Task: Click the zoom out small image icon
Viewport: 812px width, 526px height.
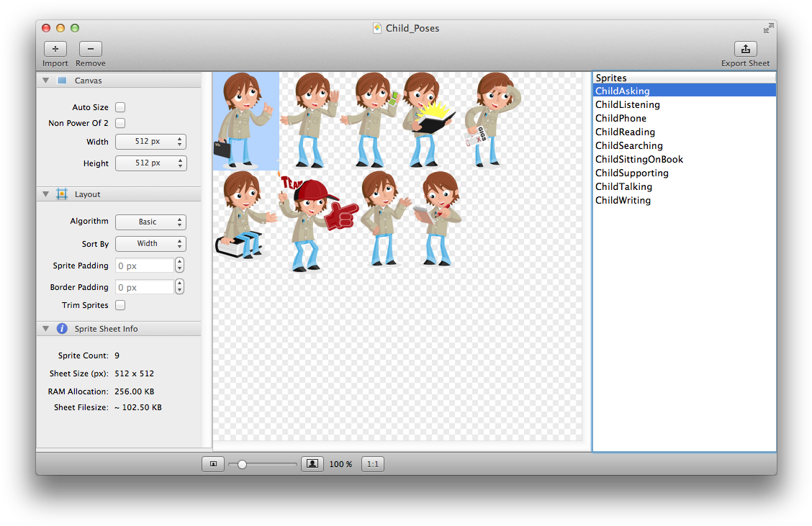Action: tap(213, 464)
